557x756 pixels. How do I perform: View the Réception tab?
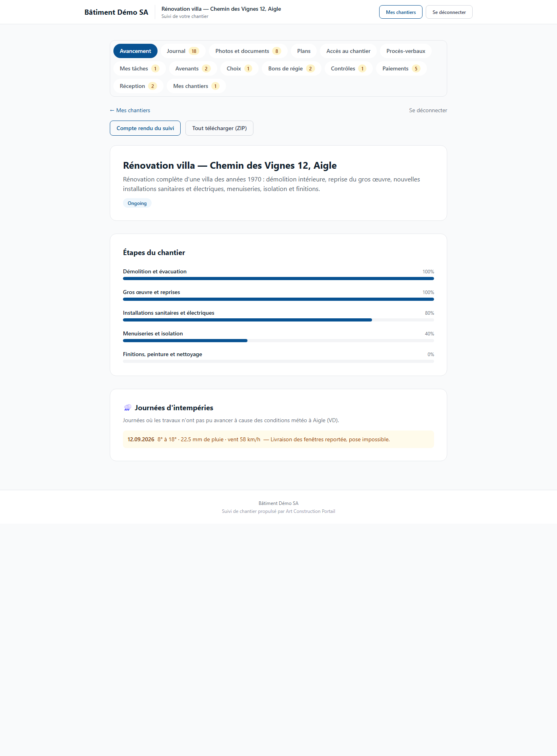click(138, 86)
